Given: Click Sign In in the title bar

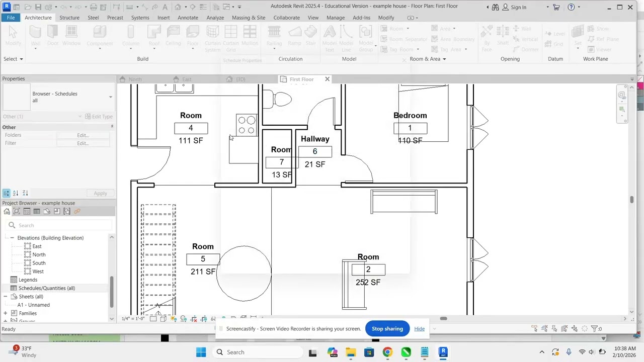Looking at the screenshot, I should point(518,7).
